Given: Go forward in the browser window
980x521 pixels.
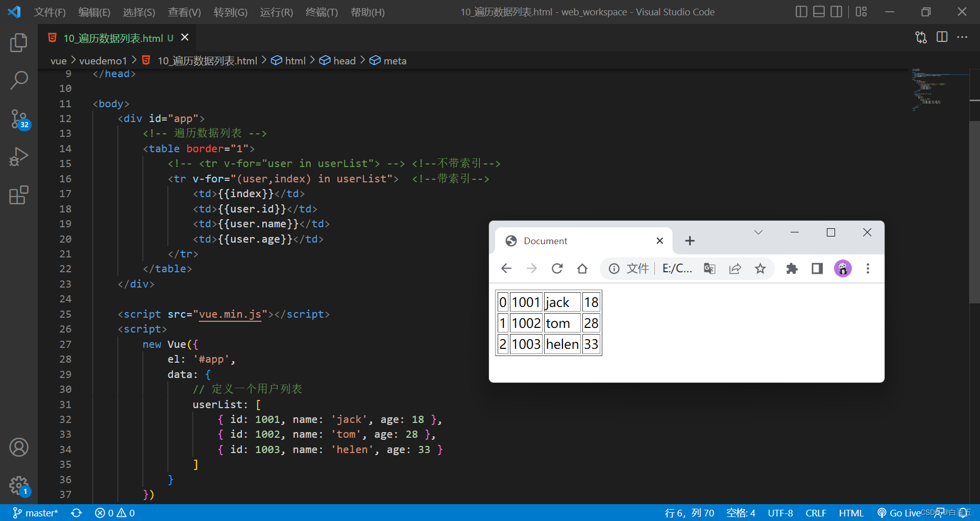Looking at the screenshot, I should pos(531,269).
